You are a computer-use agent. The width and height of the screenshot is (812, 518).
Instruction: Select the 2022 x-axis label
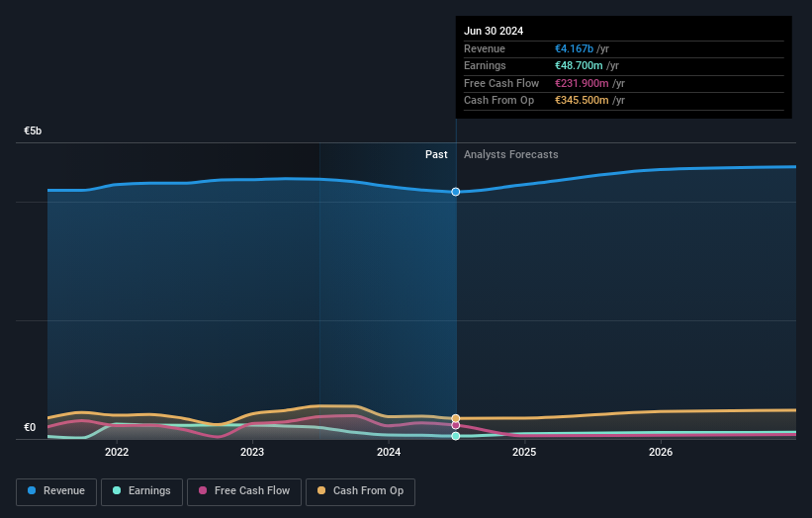point(117,452)
